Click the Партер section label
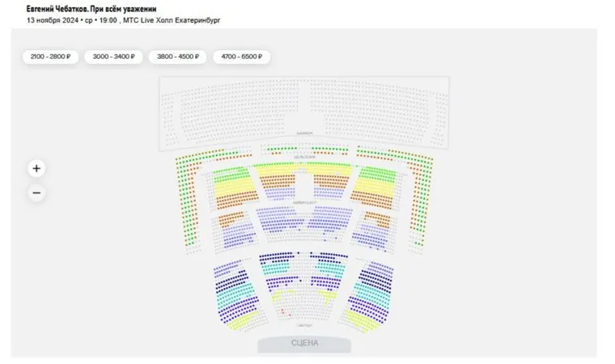 click(304, 326)
